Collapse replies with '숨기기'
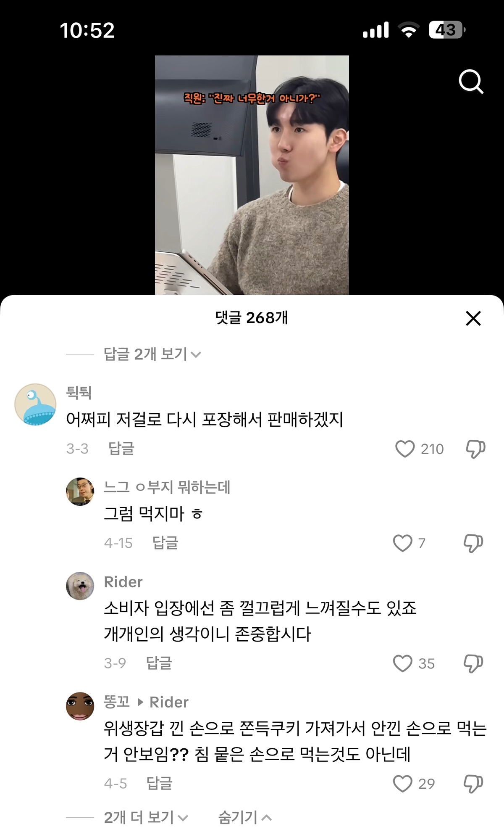The height and width of the screenshot is (832, 504). pos(244,817)
